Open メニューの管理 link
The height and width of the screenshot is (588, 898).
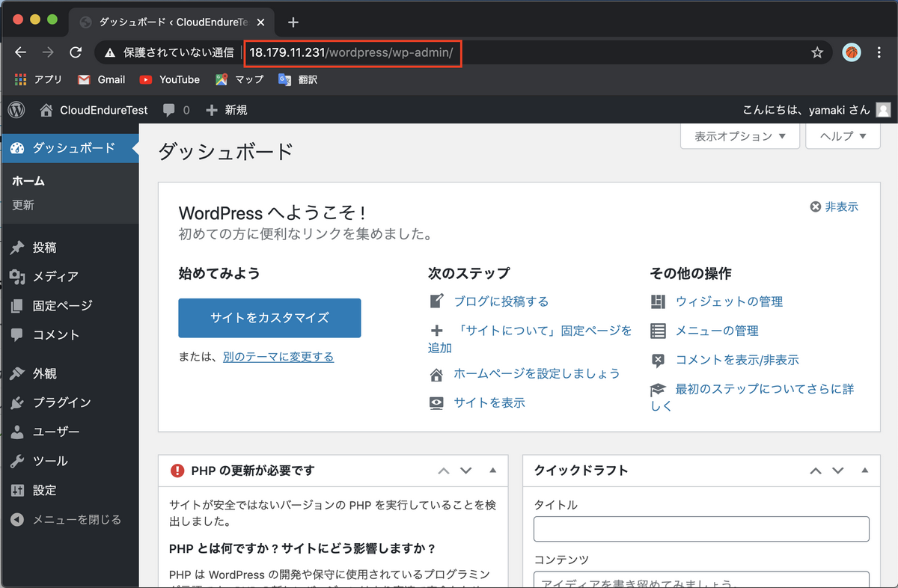(x=717, y=331)
